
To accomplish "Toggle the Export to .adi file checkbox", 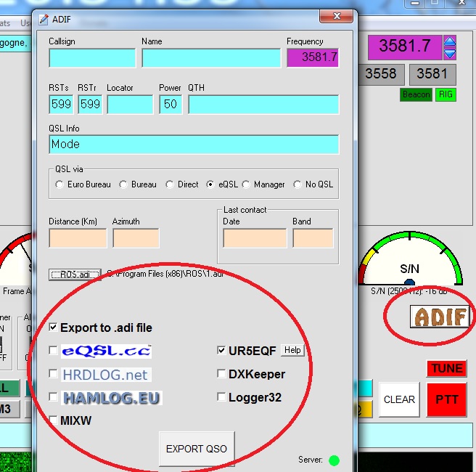I will pos(54,327).
